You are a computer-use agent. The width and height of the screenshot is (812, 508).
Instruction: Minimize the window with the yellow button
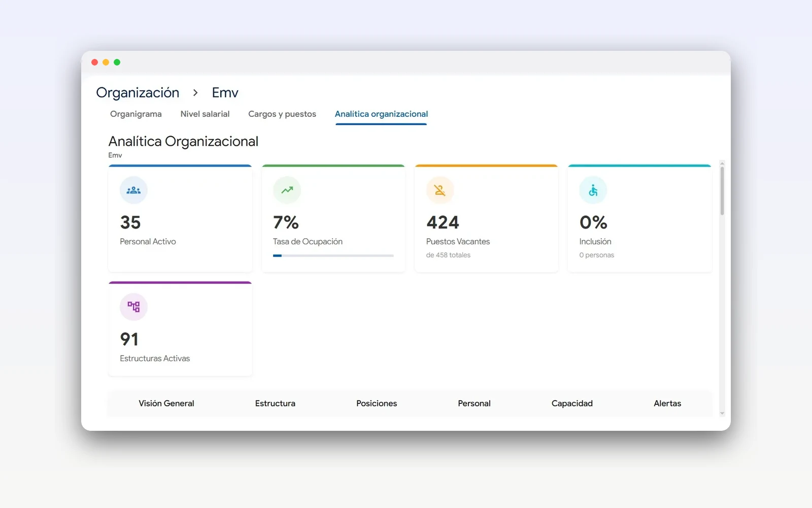click(106, 62)
